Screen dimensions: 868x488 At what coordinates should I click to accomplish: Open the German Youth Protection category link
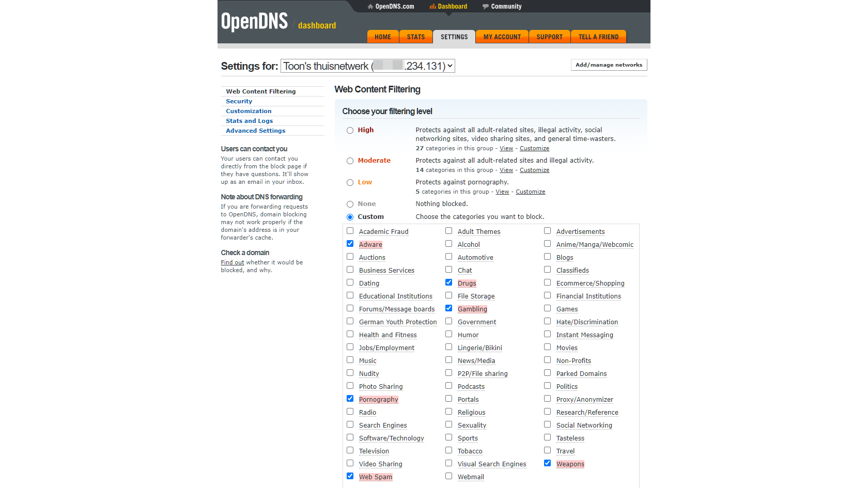pyautogui.click(x=398, y=322)
